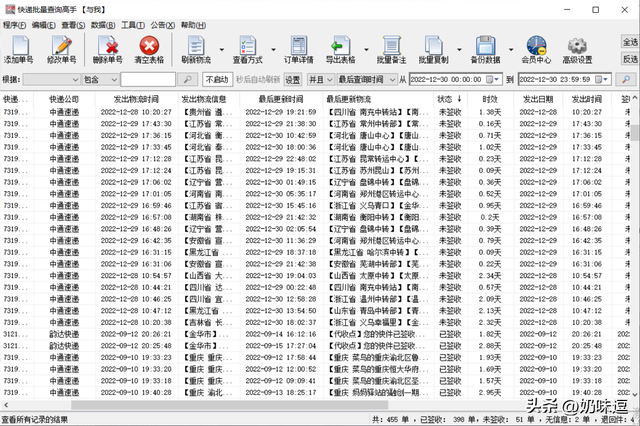
Task: Click the 不启动 auto-refresh field
Action: click(218, 80)
